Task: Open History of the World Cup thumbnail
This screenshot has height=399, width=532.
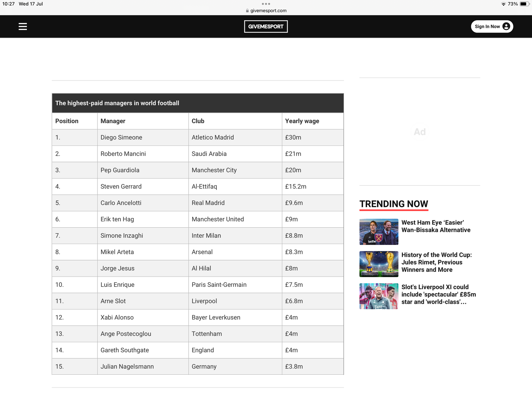Action: point(379,264)
